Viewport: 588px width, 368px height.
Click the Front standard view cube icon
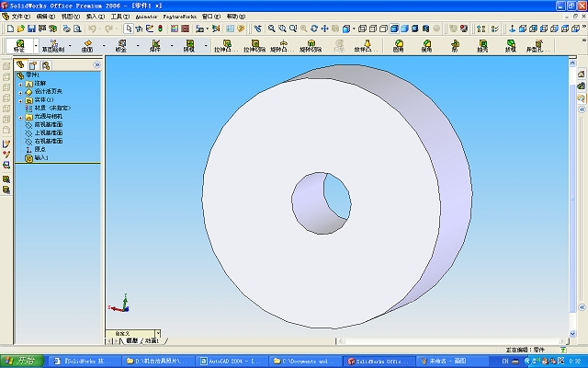523,29
